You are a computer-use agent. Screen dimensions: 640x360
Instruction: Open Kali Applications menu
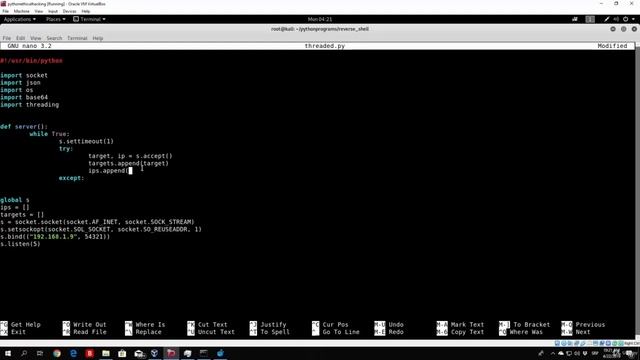point(19,19)
